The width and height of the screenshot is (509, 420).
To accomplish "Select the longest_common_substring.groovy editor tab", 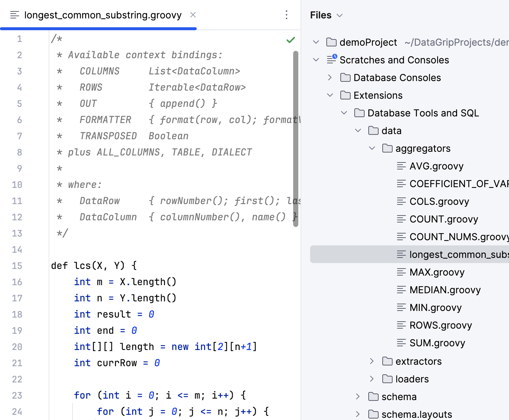I will 102,15.
